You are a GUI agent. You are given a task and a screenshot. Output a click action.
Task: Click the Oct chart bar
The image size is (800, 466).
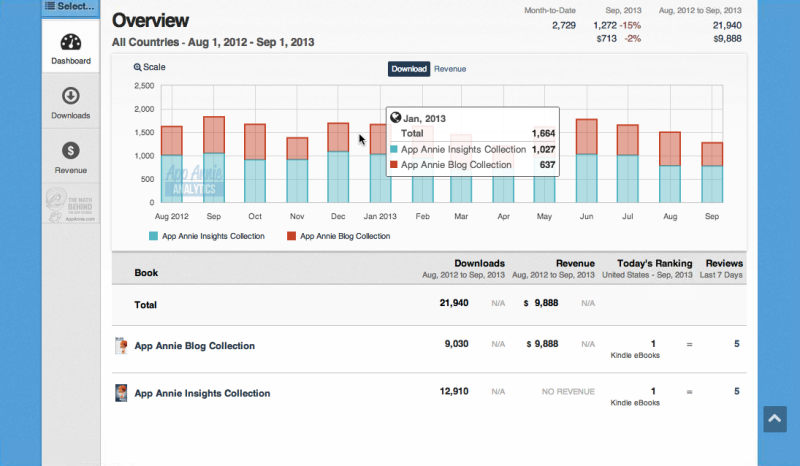pyautogui.click(x=255, y=163)
